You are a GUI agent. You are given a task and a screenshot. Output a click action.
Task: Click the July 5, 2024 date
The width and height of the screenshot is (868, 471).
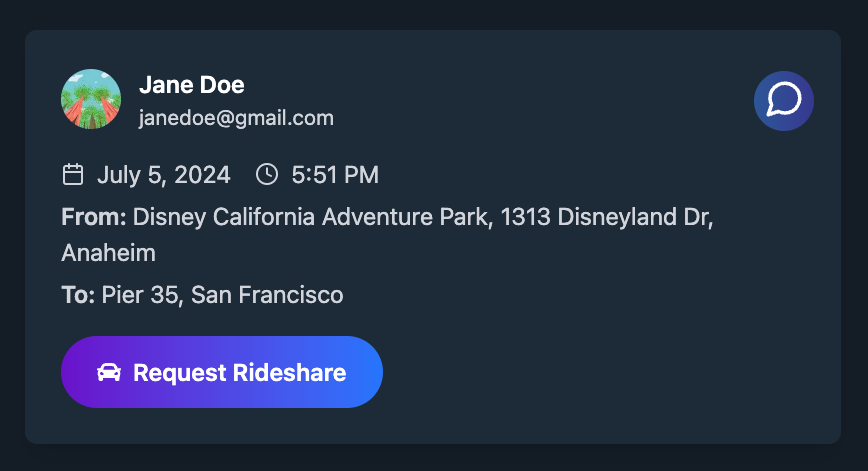(x=164, y=175)
